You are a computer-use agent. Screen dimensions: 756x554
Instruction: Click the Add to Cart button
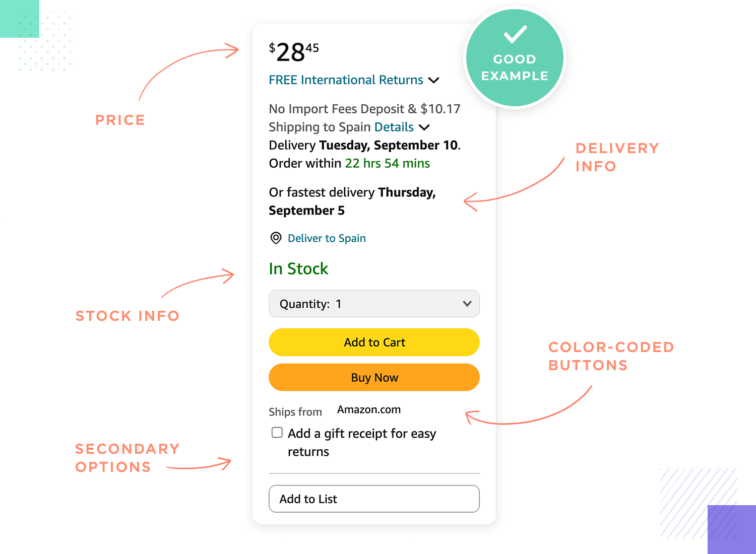coord(374,342)
